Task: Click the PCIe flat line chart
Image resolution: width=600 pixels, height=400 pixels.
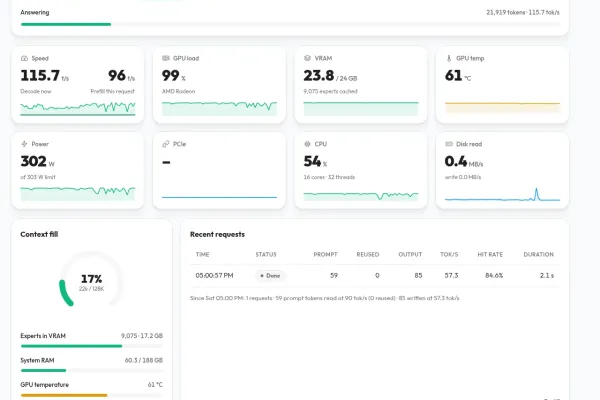Action: click(x=219, y=197)
